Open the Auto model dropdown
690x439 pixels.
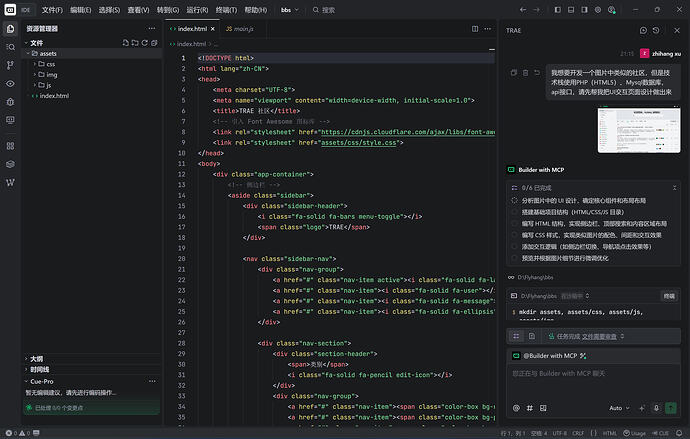click(x=619, y=408)
